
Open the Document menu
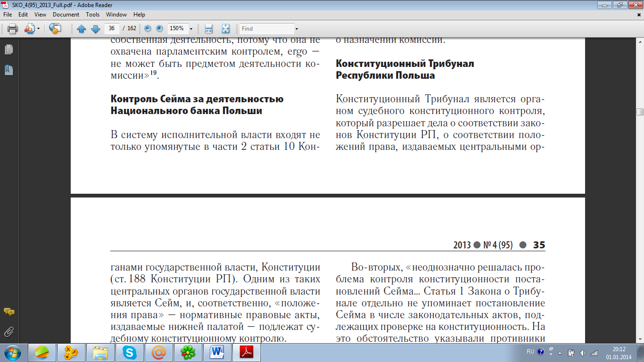(66, 15)
